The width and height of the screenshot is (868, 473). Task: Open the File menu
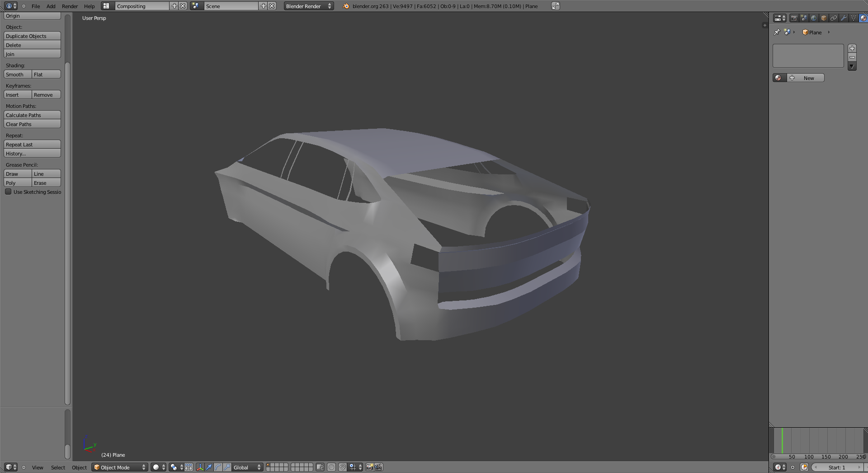click(x=36, y=6)
